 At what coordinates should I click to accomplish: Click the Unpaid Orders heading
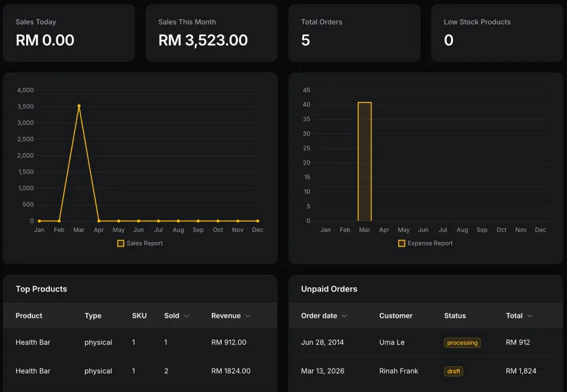point(329,289)
